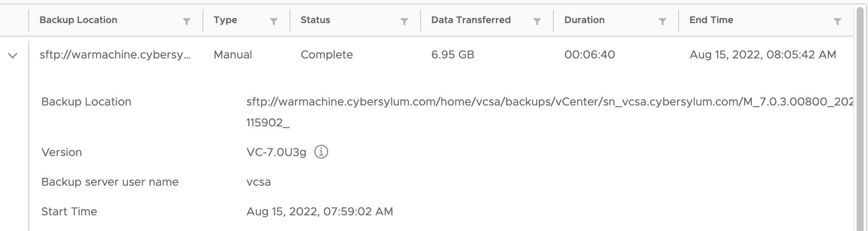Sort by Status column header
This screenshot has height=231, width=868.
(x=315, y=20)
